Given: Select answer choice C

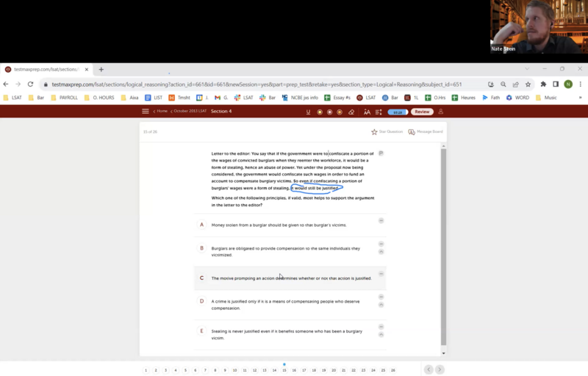Looking at the screenshot, I should click(x=202, y=278).
